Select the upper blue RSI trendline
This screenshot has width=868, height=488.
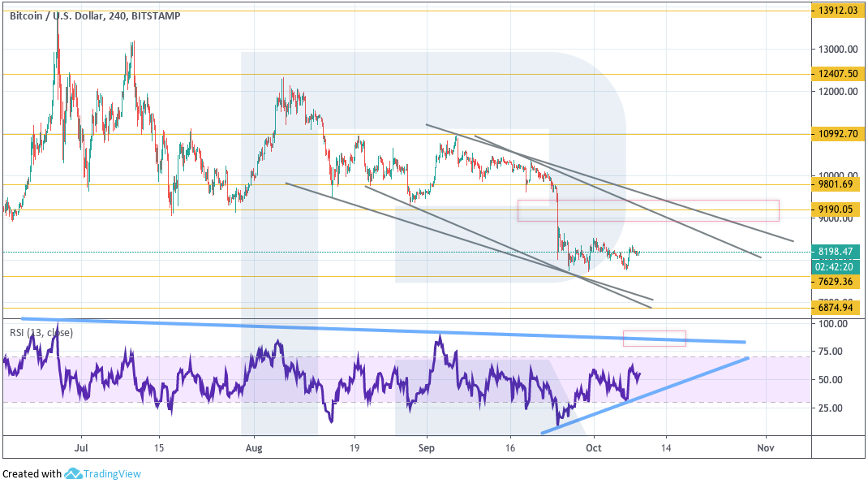coord(381,330)
